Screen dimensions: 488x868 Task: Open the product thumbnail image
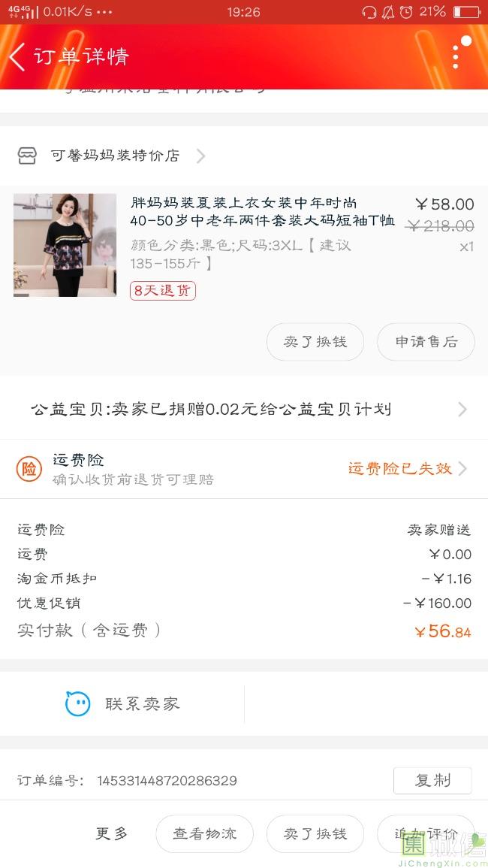click(65, 245)
